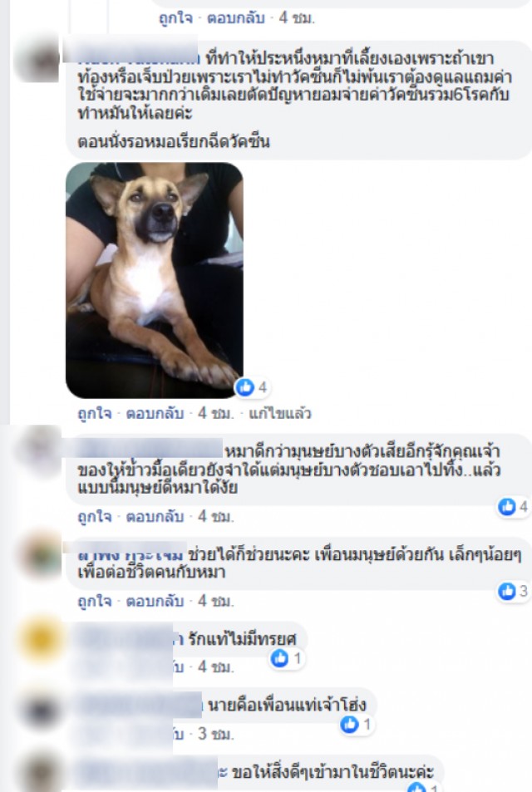The width and height of the screenshot is (532, 792).
Task: Open the avatar beside ช่วยได้ก็ช่วยนะคะ comment
Action: 39,554
